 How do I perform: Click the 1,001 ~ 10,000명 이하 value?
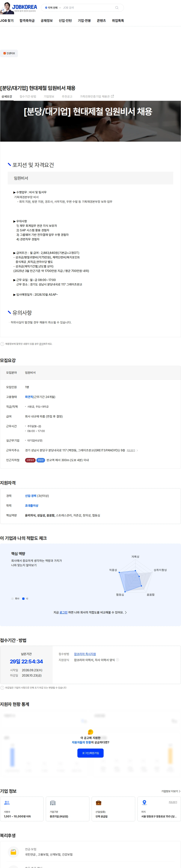[x=17, y=816]
